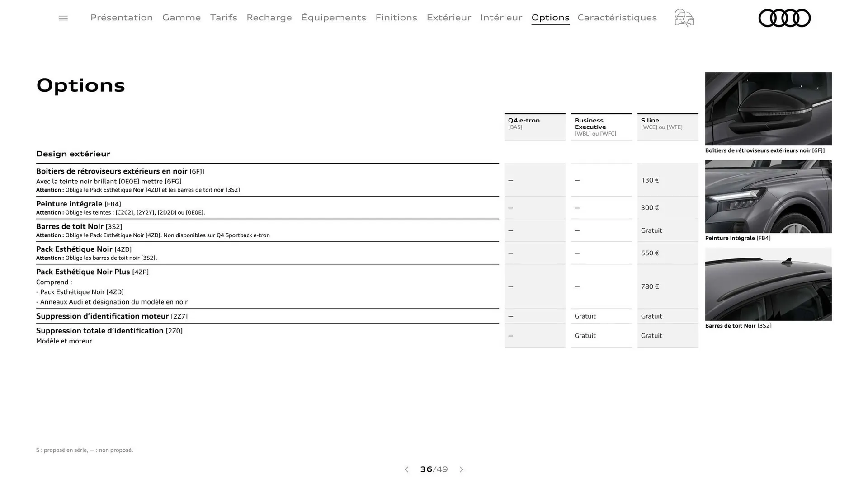Click the vehicle search icon

[x=684, y=18]
